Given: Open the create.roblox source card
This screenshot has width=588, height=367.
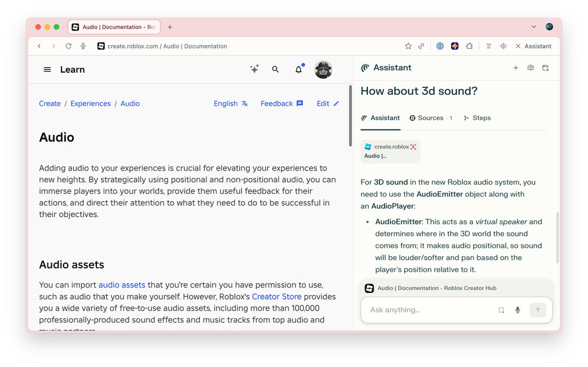Looking at the screenshot, I should tap(391, 151).
